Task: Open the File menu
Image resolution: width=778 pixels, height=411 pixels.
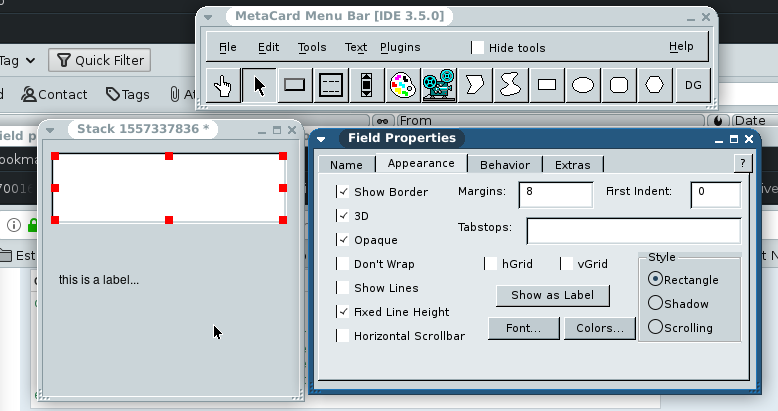Action: (228, 47)
